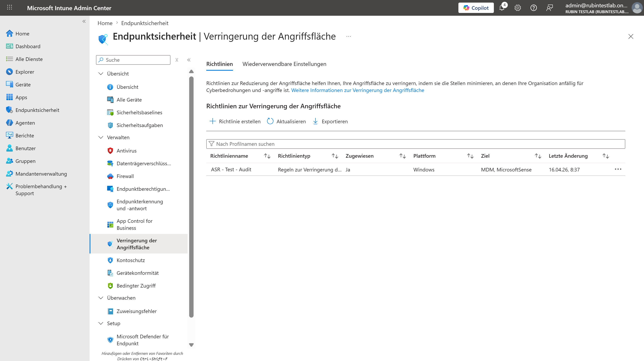
Task: Open the notifications bell icon
Action: point(502,8)
